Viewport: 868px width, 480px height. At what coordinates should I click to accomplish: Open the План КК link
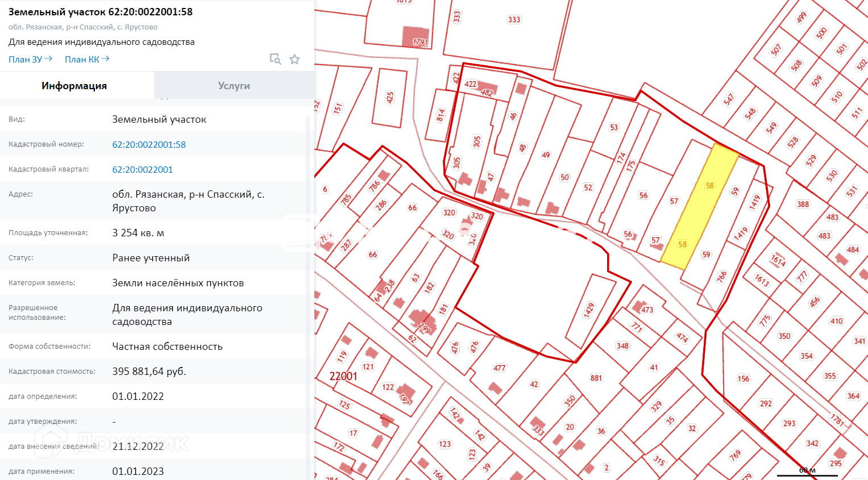87,59
